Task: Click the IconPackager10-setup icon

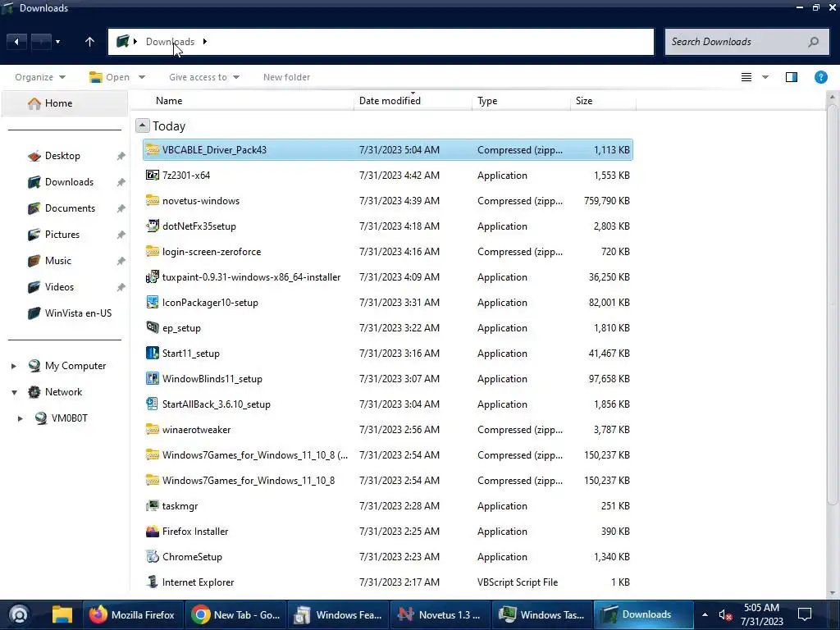Action: click(x=153, y=303)
